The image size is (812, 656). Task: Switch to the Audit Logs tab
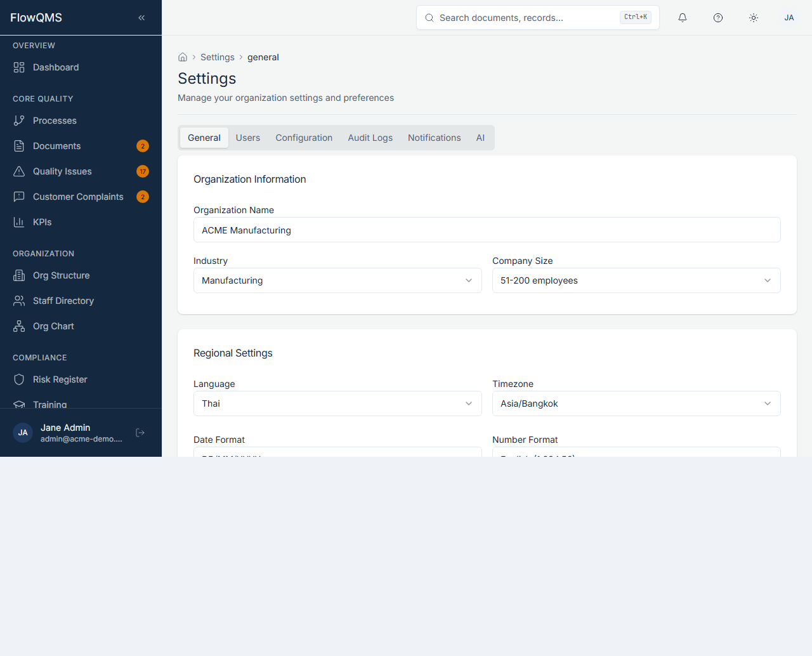coord(370,138)
